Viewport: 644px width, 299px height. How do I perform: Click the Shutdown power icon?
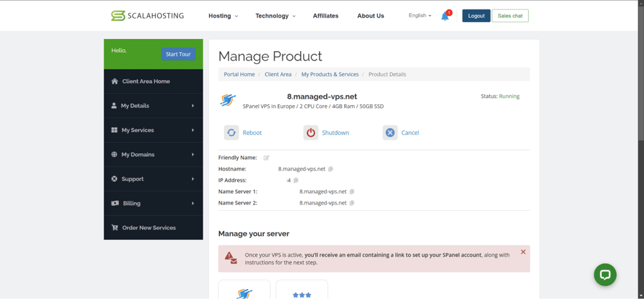311,132
